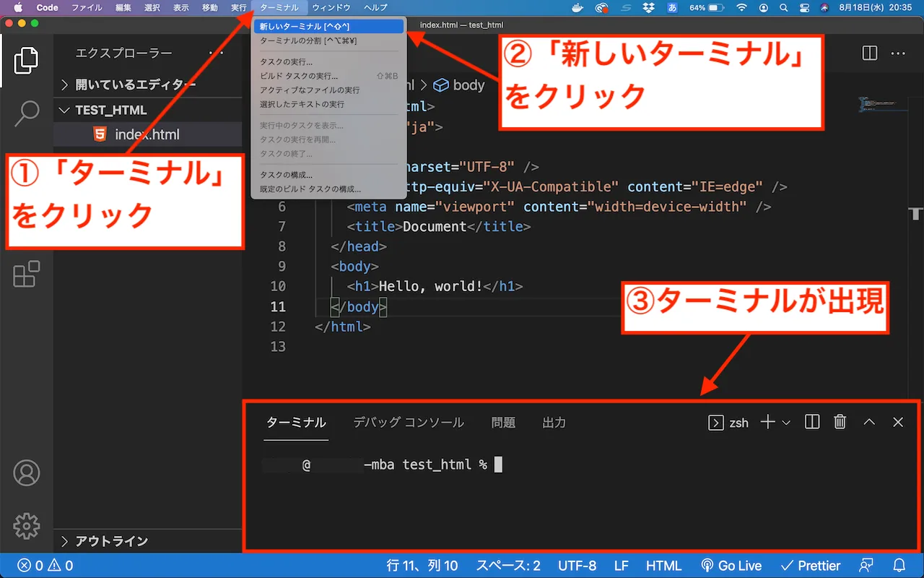Open the Manage settings gear icon
This screenshot has height=578, width=924.
tap(27, 526)
